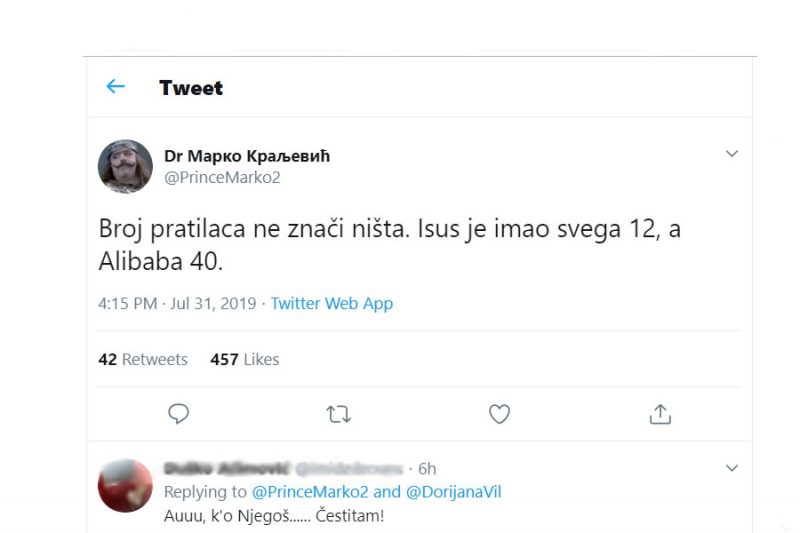Click the 4:15 PM Jul 31, 2019 timestamp

pos(179,304)
